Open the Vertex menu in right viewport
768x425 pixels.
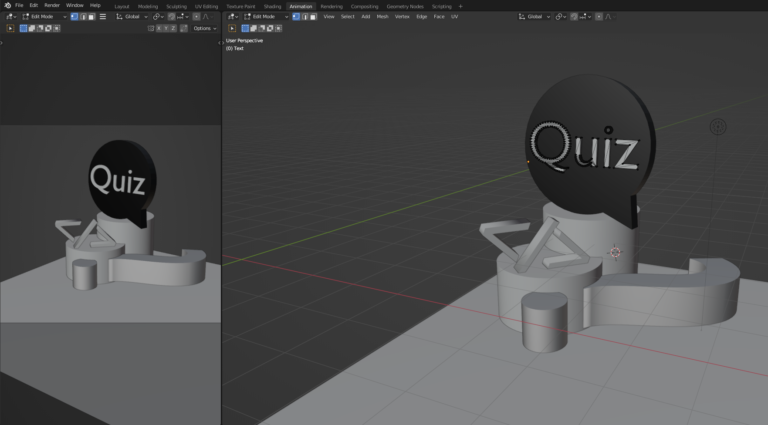tap(402, 17)
